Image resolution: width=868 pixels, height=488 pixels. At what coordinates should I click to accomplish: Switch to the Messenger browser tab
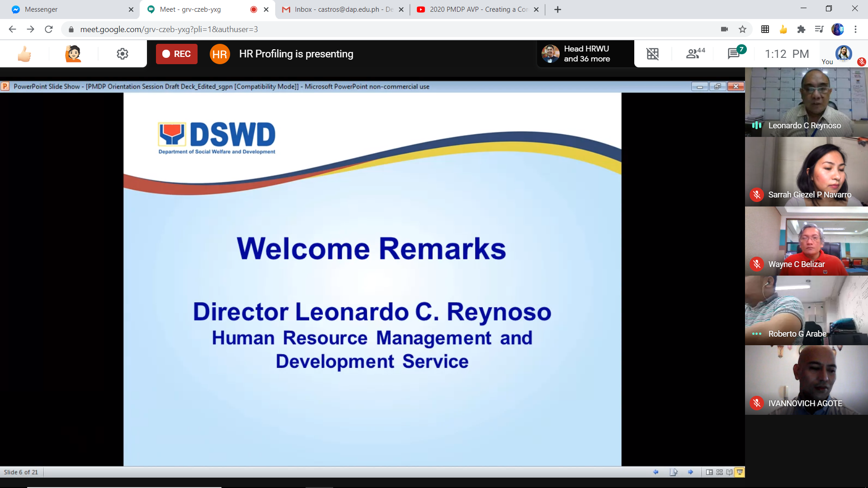pos(70,9)
